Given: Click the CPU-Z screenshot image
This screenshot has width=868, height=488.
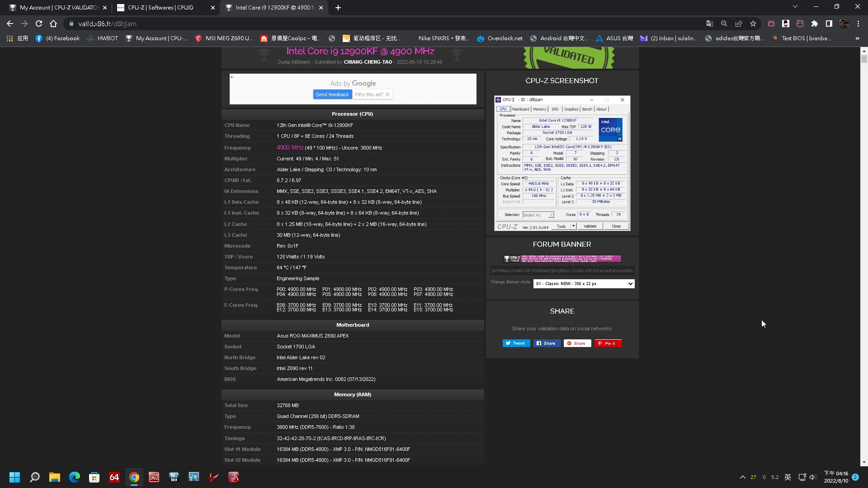Looking at the screenshot, I should (x=562, y=162).
